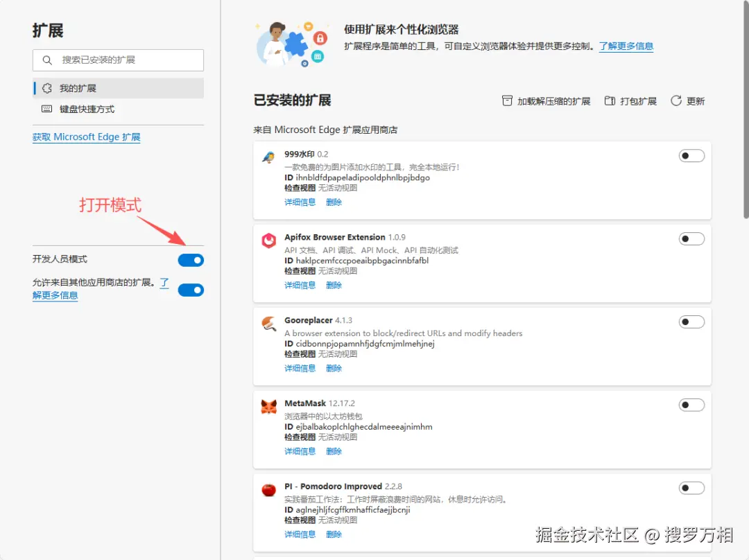Click the 已安装的扩展 heading

[x=293, y=100]
